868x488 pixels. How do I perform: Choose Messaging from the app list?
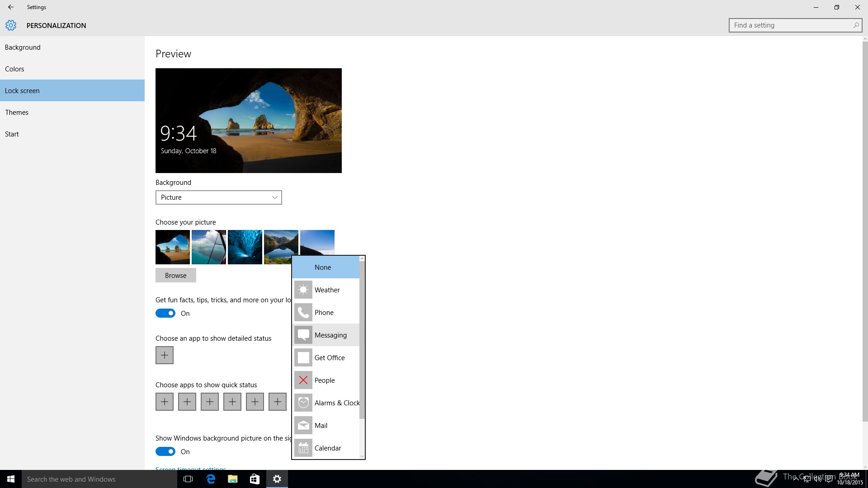click(325, 335)
